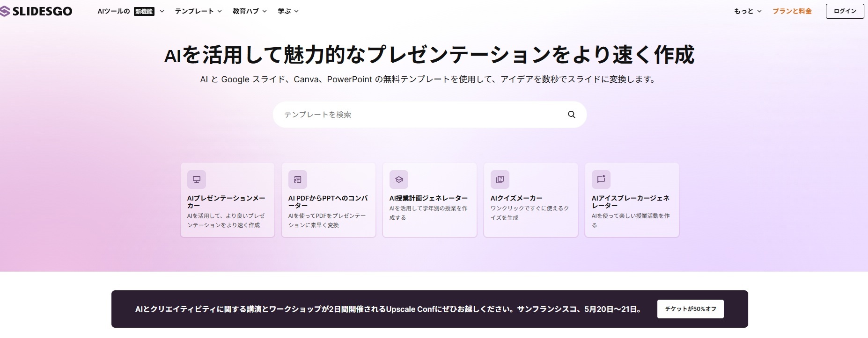Click the search magnifier icon

(x=571, y=115)
